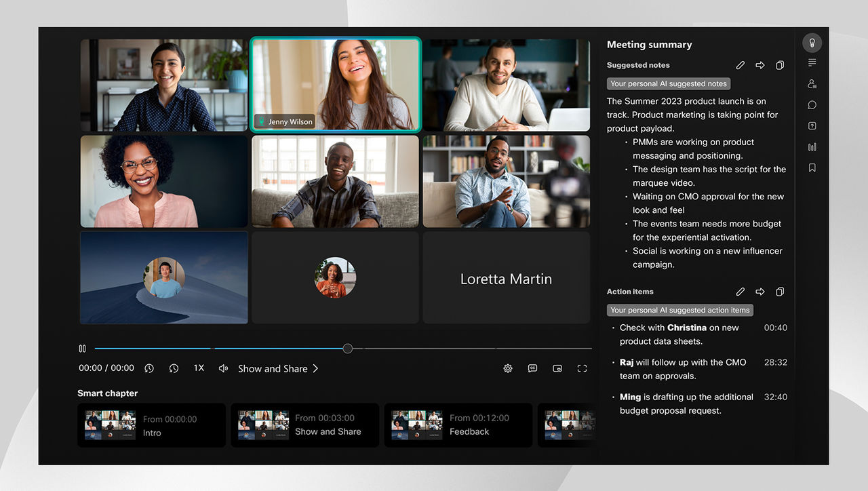Select the man with headphones avatar tile
Image resolution: width=868 pixels, height=491 pixels.
(164, 277)
